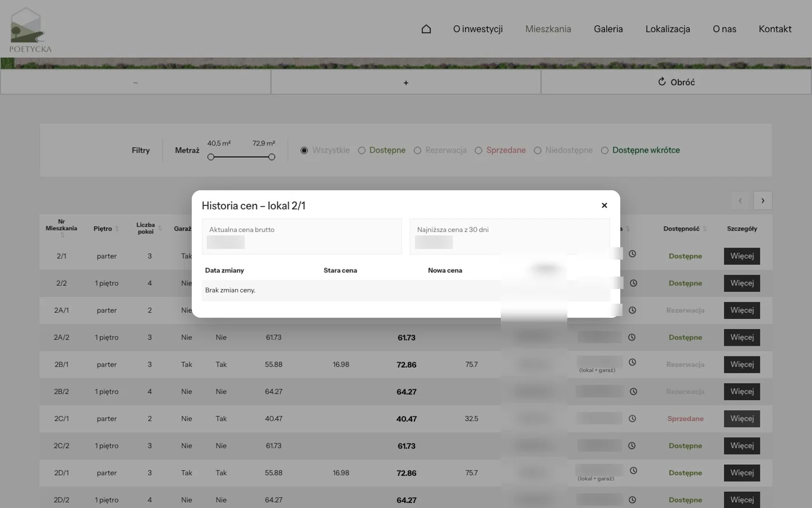Open the O inwestycji menu item

(478, 29)
